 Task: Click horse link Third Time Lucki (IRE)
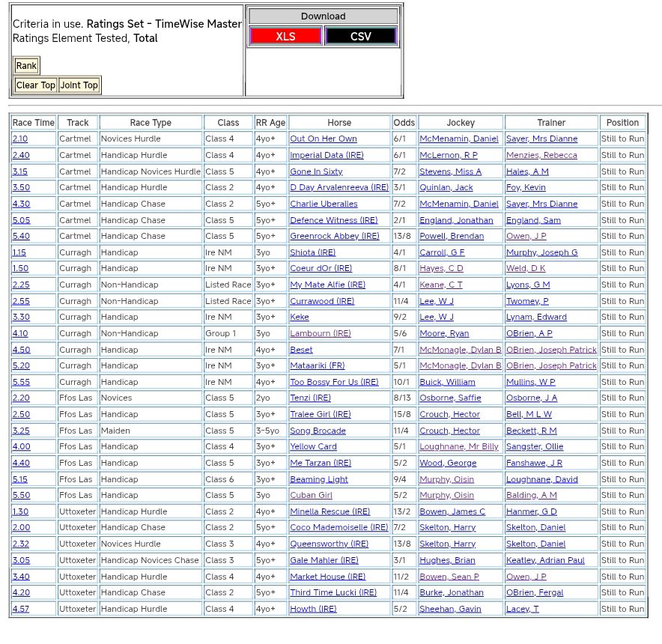(x=333, y=592)
